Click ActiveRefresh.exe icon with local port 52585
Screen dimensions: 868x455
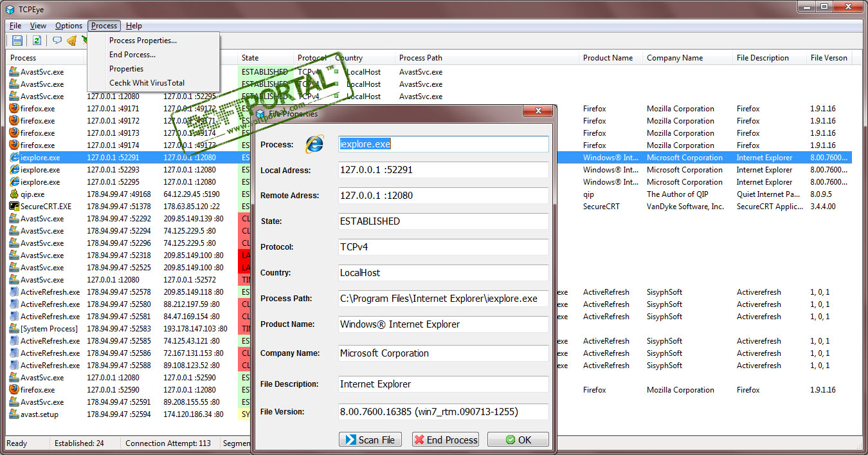point(14,341)
